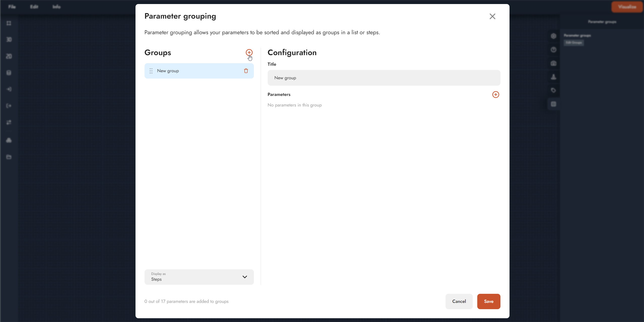
Task: Open the Edit menu
Action: tap(34, 7)
